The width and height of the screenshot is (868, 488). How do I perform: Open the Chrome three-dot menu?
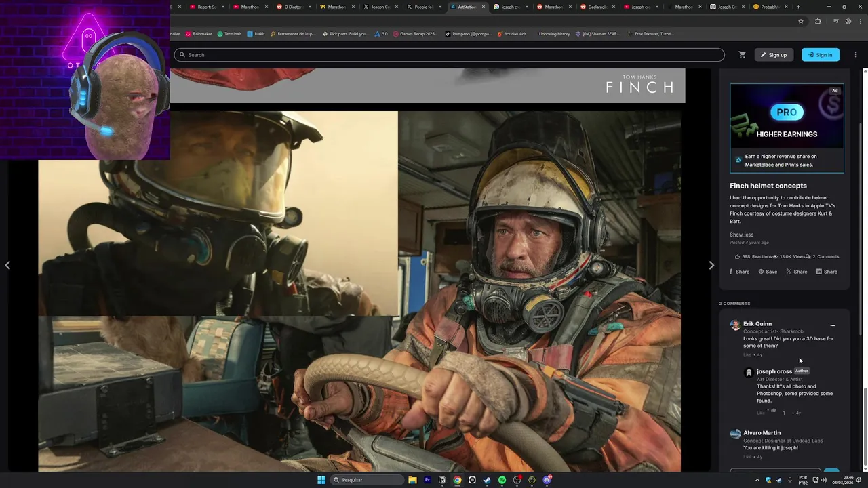[x=860, y=21]
